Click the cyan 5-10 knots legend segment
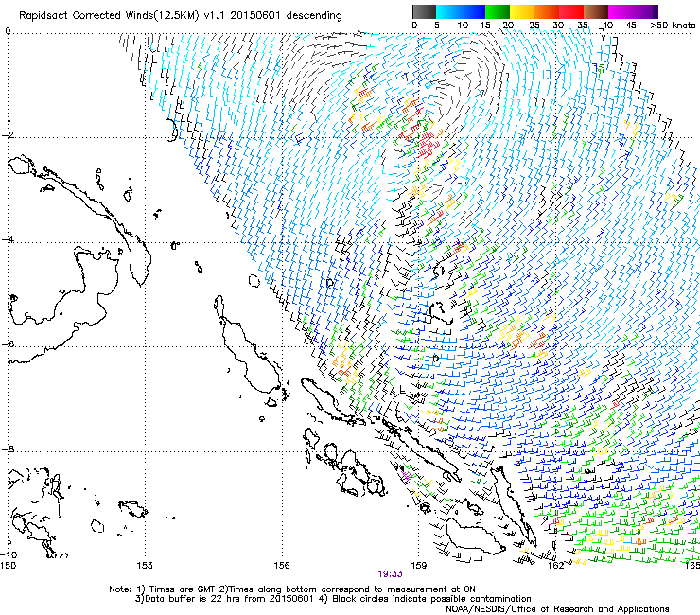The height and width of the screenshot is (615, 700). pyautogui.click(x=448, y=11)
